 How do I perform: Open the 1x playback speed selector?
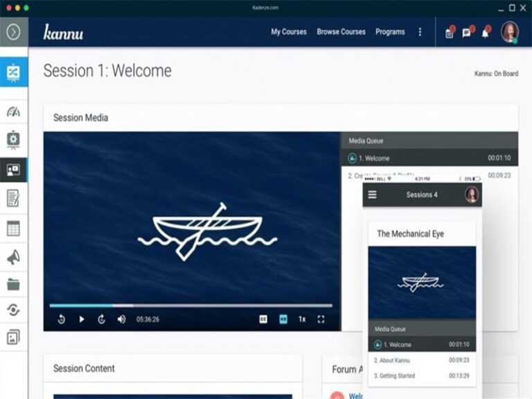[302, 319]
